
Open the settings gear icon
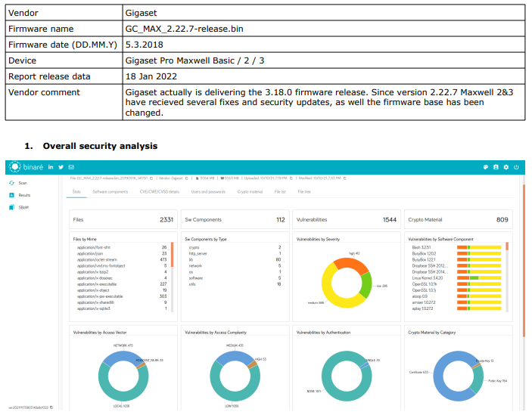[506, 167]
